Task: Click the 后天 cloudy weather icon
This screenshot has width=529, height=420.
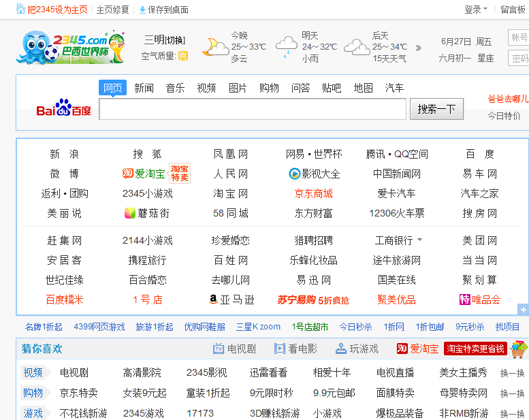Action: 357,47
